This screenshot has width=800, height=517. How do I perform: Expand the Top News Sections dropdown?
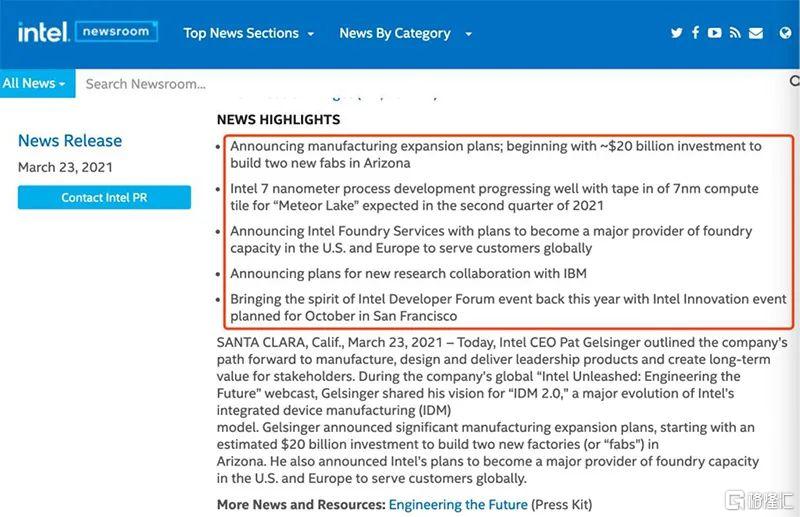click(x=248, y=33)
